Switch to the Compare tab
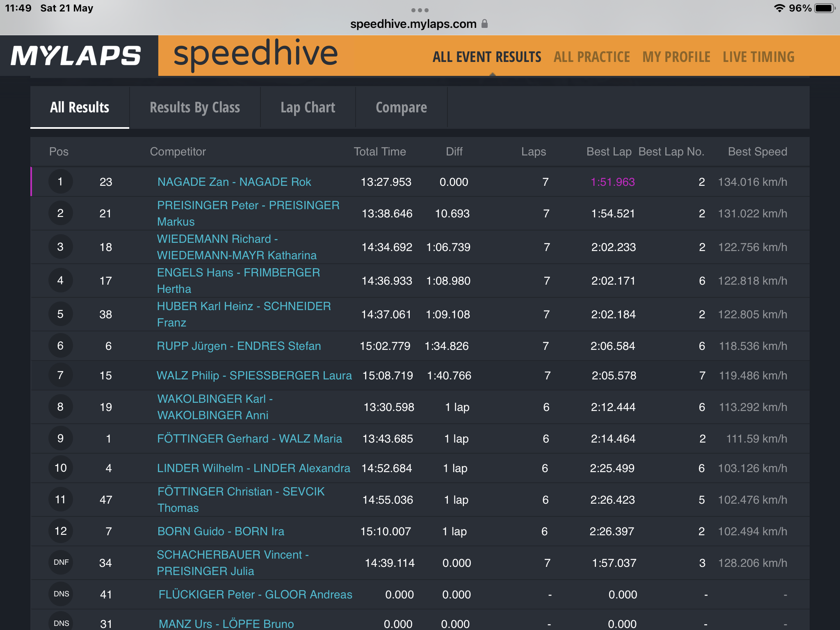The height and width of the screenshot is (630, 840). click(x=401, y=107)
